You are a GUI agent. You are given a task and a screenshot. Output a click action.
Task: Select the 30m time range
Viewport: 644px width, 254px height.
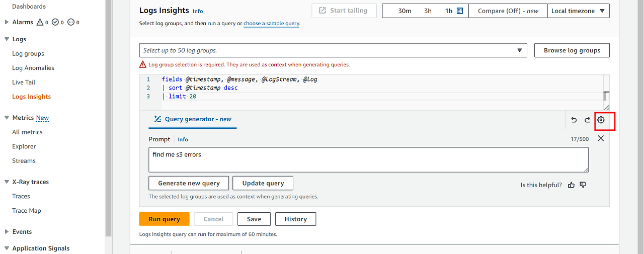(405, 11)
